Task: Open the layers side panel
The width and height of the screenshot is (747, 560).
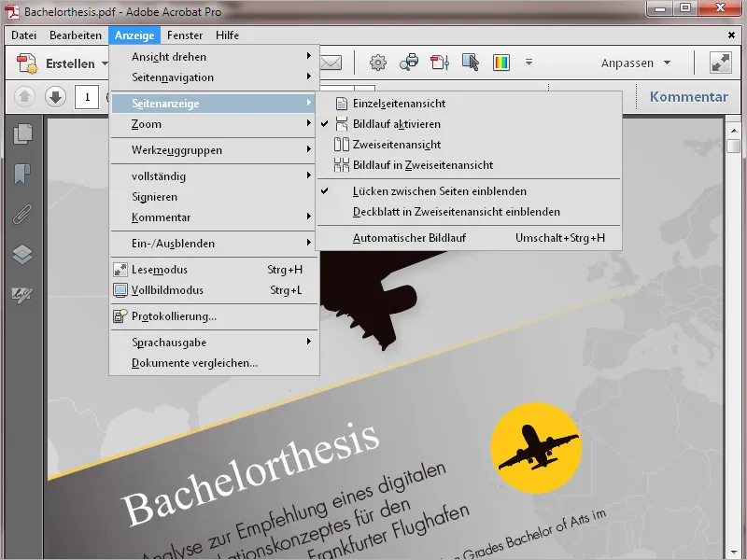Action: coord(22,254)
